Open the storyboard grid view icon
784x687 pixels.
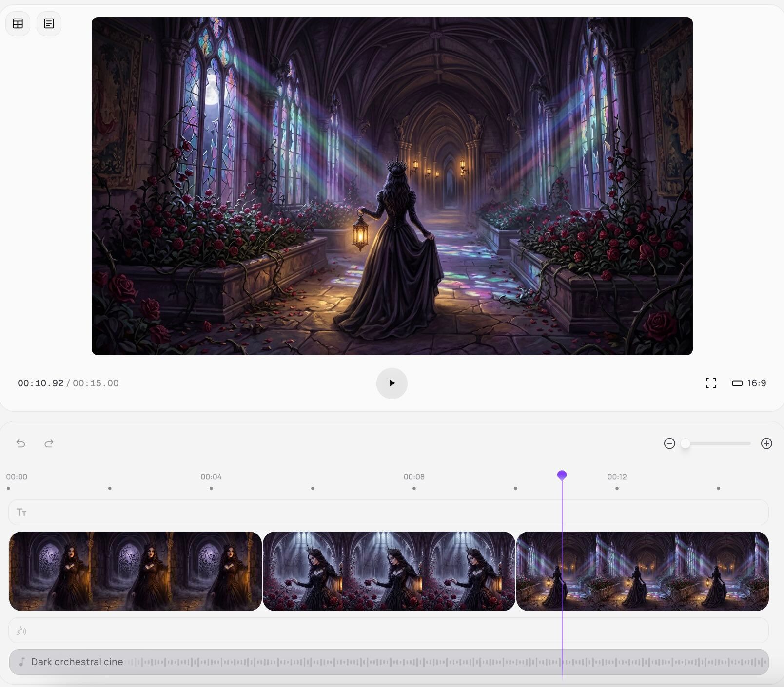[x=18, y=23]
